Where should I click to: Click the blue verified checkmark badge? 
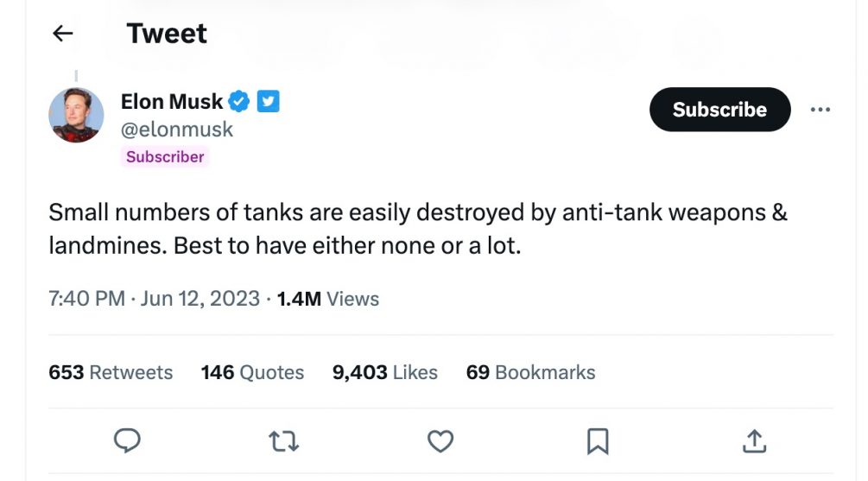[239, 101]
